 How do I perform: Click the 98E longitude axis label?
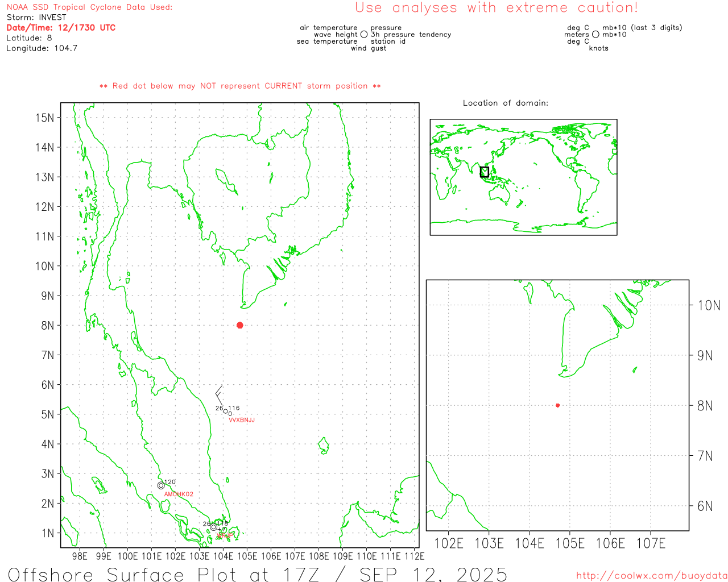[x=80, y=556]
